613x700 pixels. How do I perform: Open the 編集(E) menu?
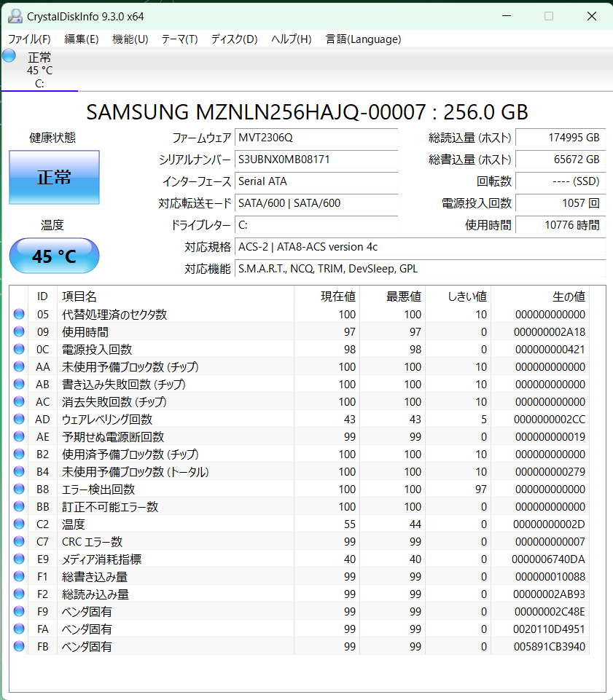pyautogui.click(x=82, y=39)
